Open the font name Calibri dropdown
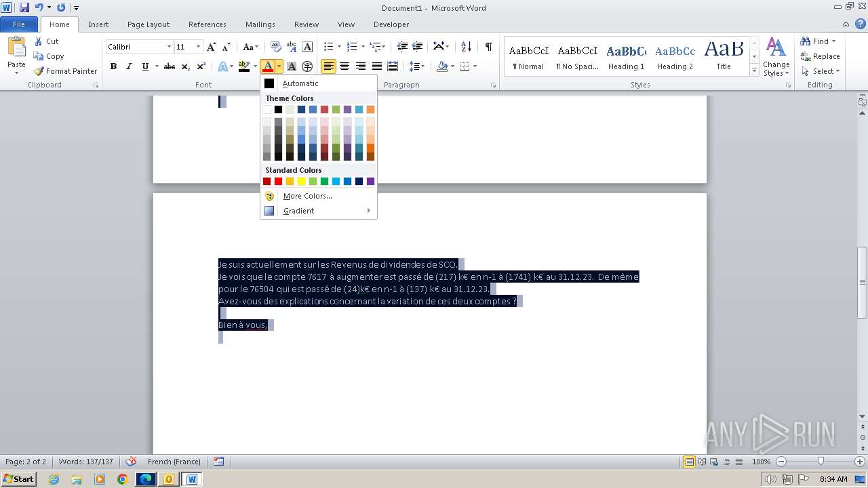 click(169, 47)
